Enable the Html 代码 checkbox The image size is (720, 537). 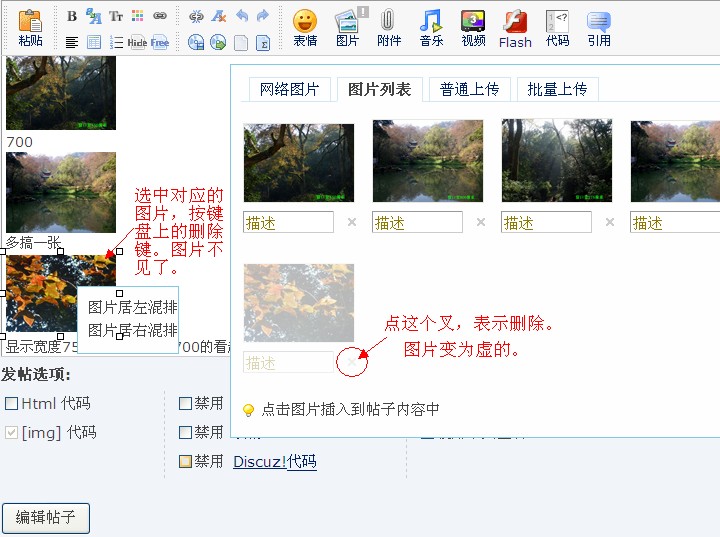pyautogui.click(x=12, y=404)
